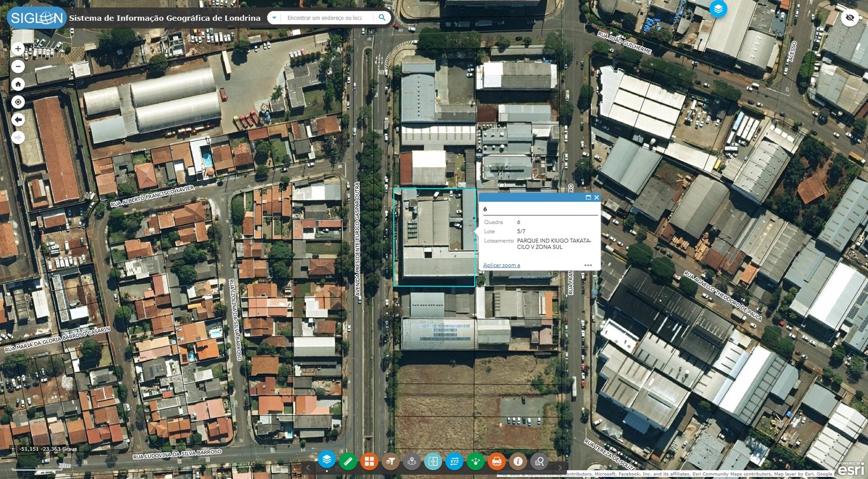Expand the popup more options ellipsis
The height and width of the screenshot is (479, 868).
(x=588, y=265)
